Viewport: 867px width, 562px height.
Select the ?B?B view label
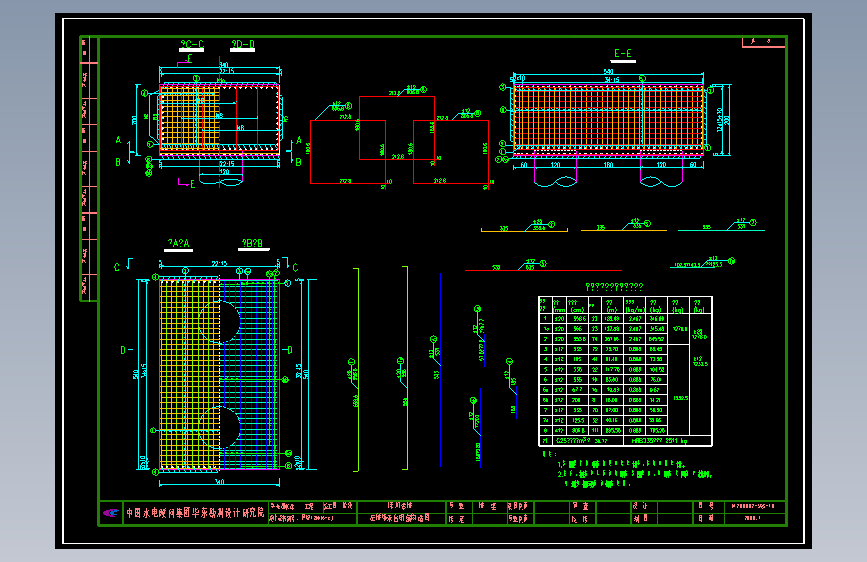(x=252, y=243)
